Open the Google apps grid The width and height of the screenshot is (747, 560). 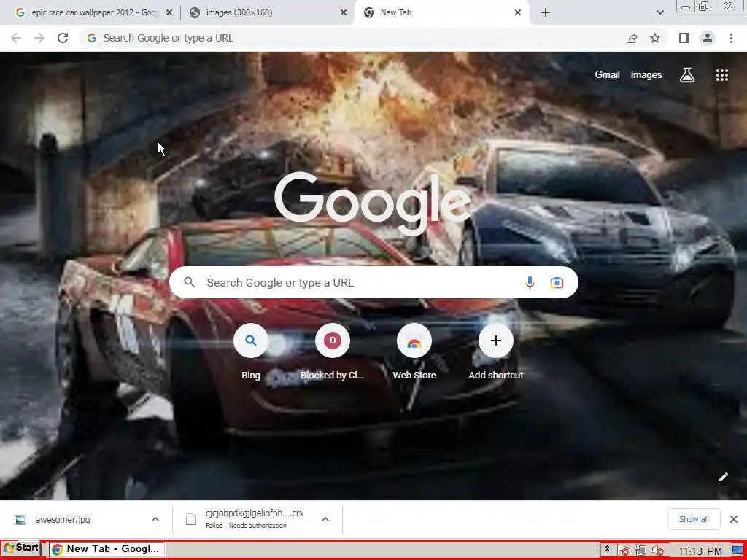[x=721, y=75]
